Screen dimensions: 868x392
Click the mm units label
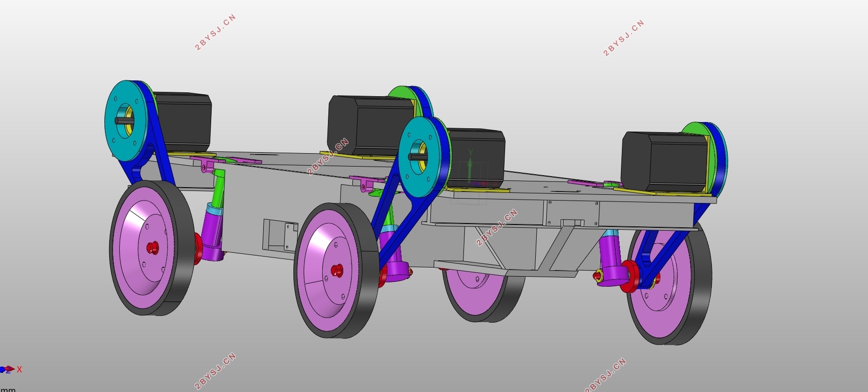point(8,389)
